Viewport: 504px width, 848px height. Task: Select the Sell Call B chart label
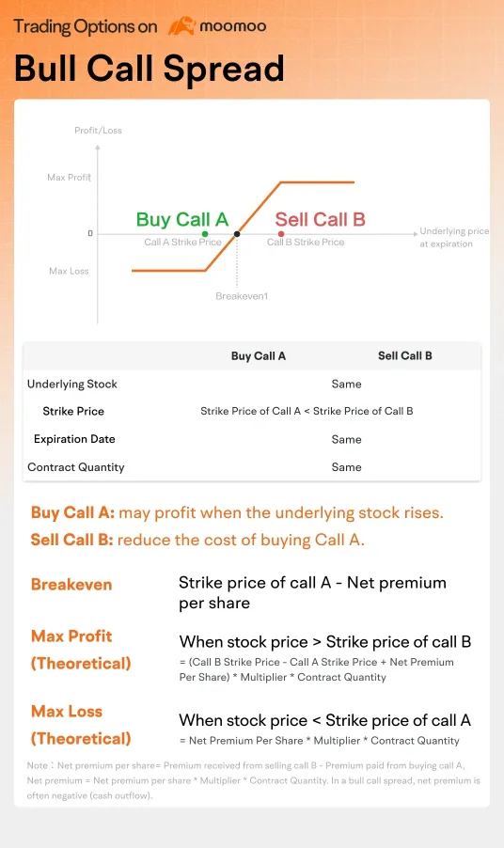point(320,220)
